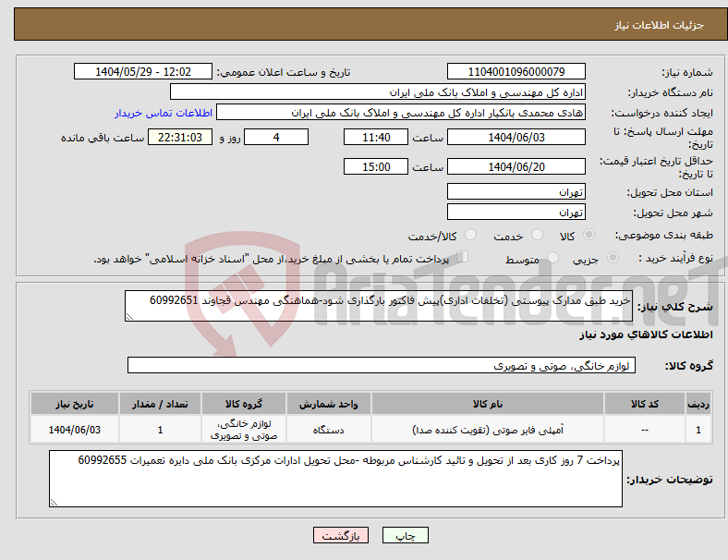Screen dimensions: 728x560
Task: Click the resize grip of description textarea
Action: 129,317
